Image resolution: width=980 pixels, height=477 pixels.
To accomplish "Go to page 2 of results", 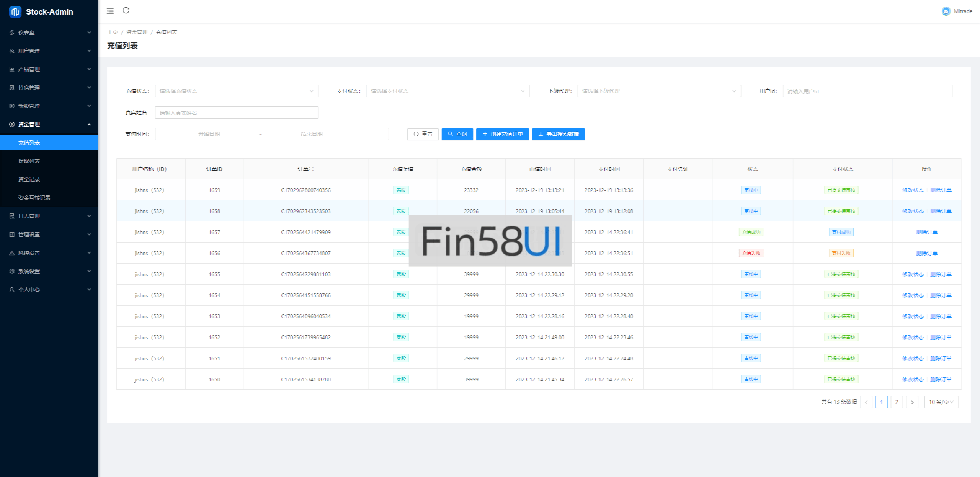I will coord(897,402).
